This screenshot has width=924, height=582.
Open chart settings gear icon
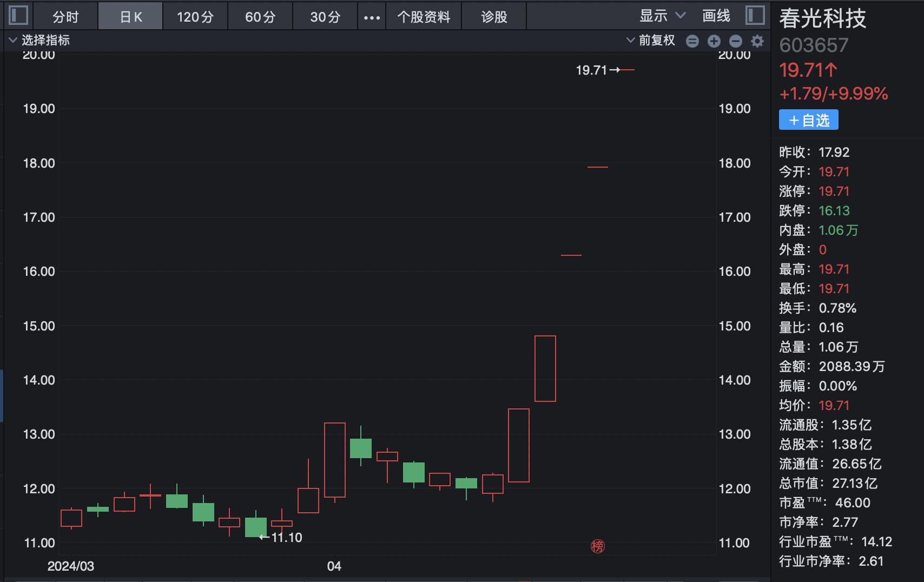pyautogui.click(x=757, y=41)
